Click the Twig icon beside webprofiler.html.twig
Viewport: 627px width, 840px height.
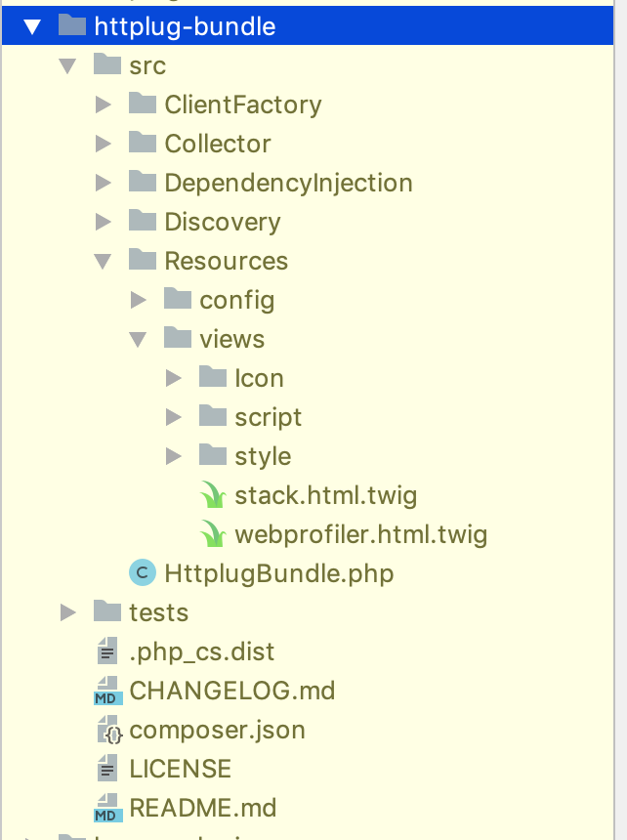213,534
